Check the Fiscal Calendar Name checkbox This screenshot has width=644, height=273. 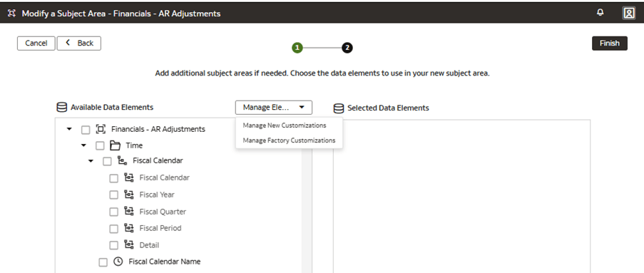coord(103,262)
